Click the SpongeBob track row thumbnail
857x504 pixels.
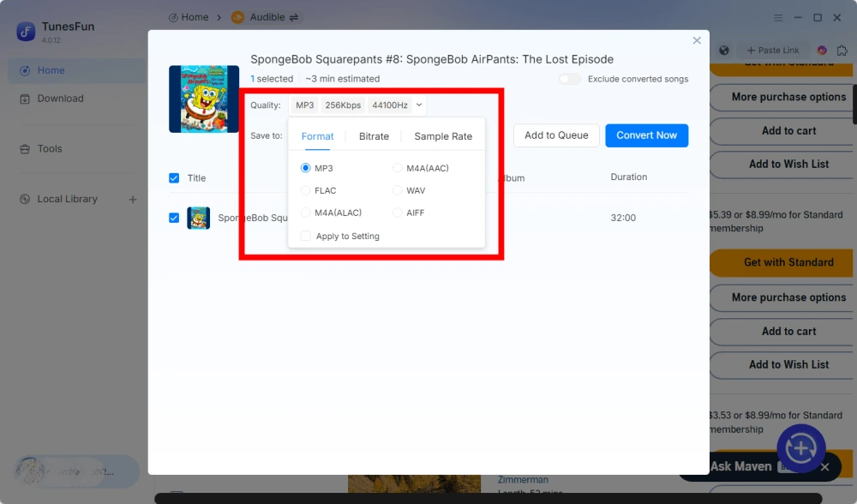[199, 218]
